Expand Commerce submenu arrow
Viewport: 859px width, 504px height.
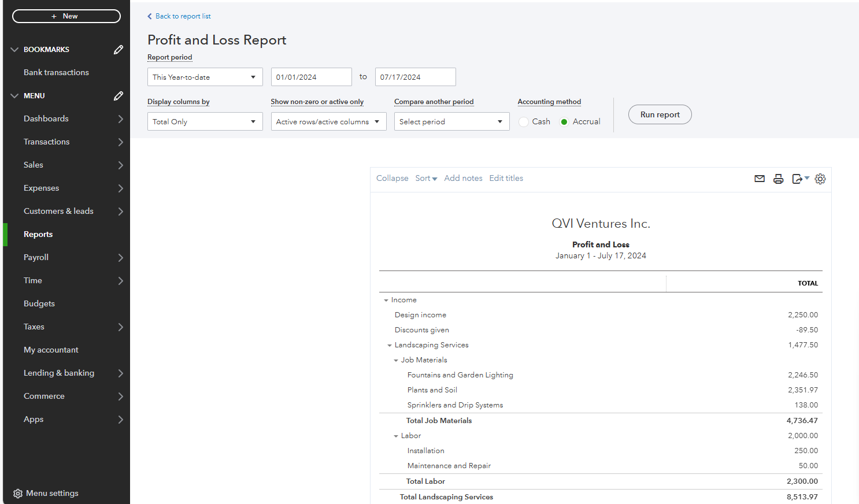pyautogui.click(x=120, y=396)
